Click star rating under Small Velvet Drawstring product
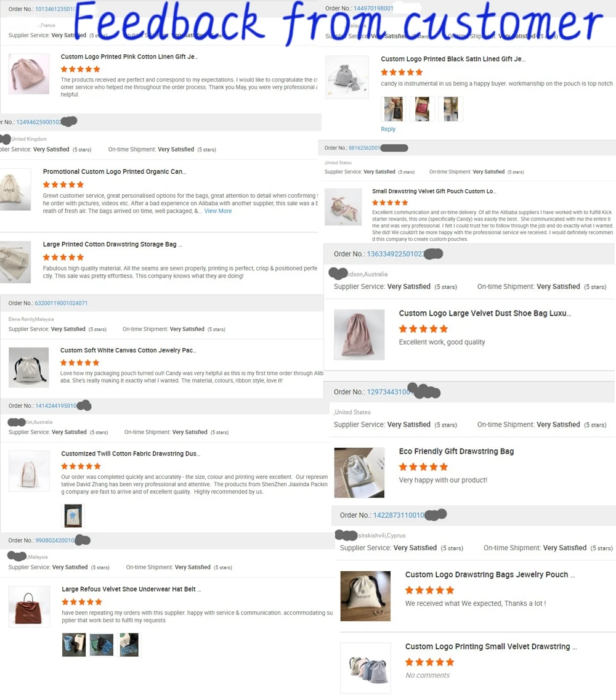616x700 pixels. 429,662
